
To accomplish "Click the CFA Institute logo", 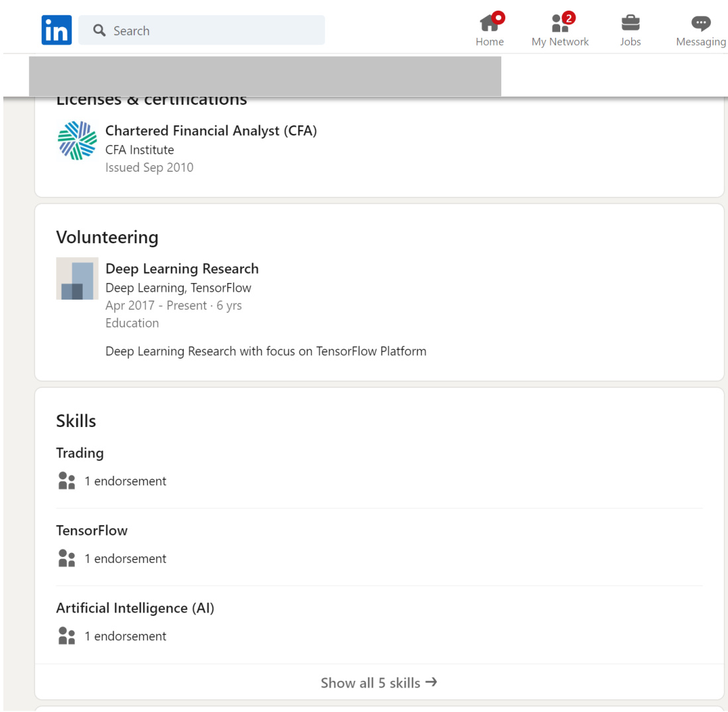I will [x=77, y=141].
